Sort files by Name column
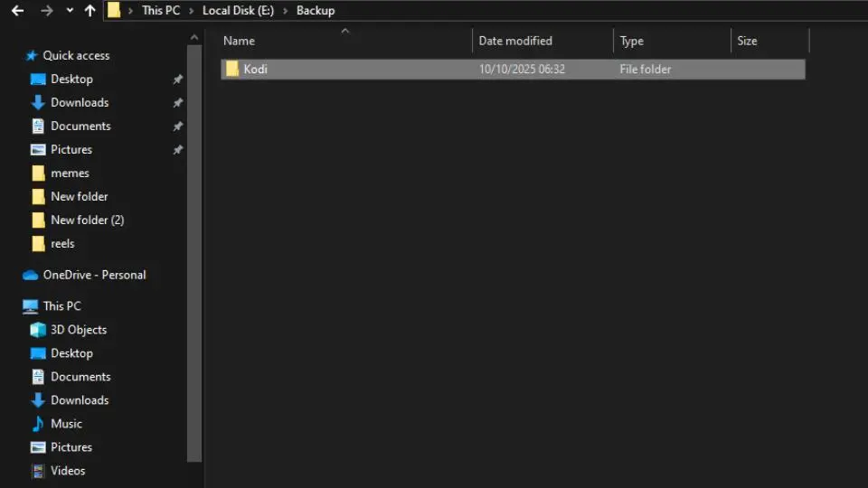The height and width of the screenshot is (488, 868). pos(240,41)
